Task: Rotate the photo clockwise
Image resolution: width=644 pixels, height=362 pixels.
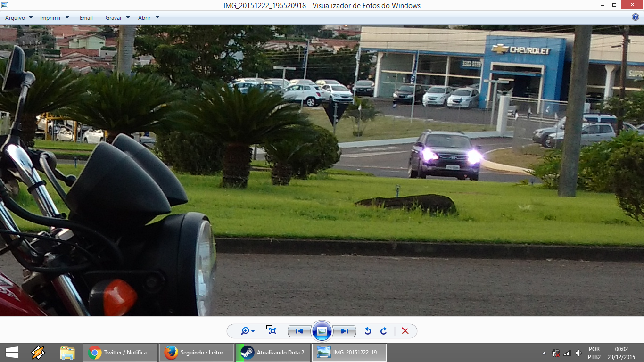Action: coord(384,331)
